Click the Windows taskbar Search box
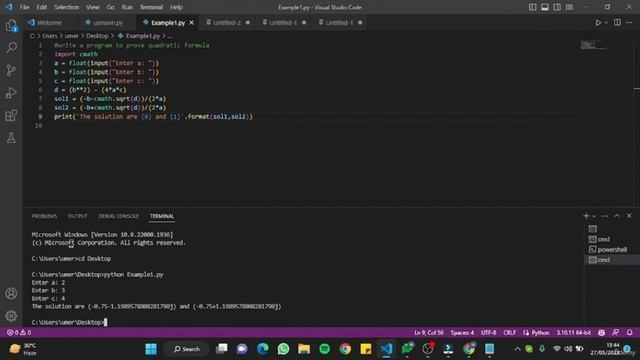640x360 pixels. (x=187, y=349)
